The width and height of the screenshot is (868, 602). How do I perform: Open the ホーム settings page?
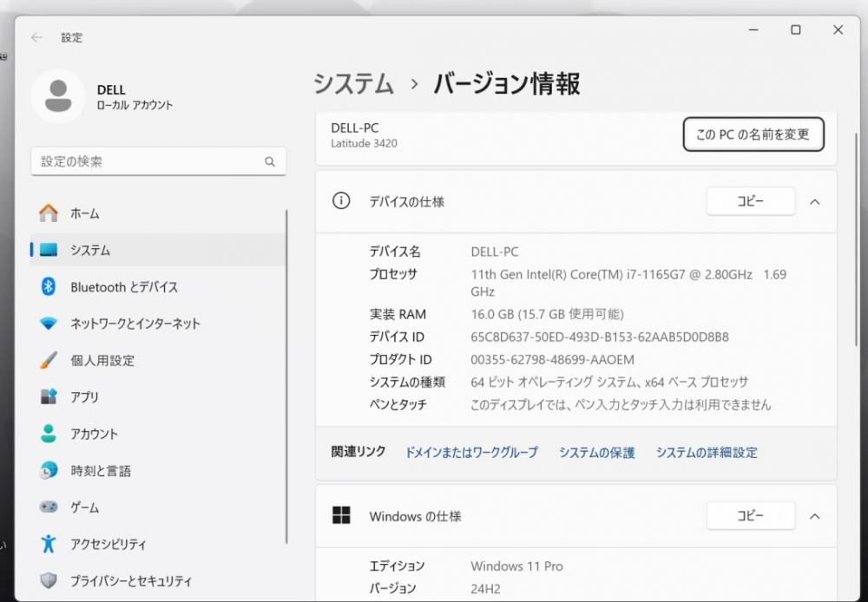[158, 213]
